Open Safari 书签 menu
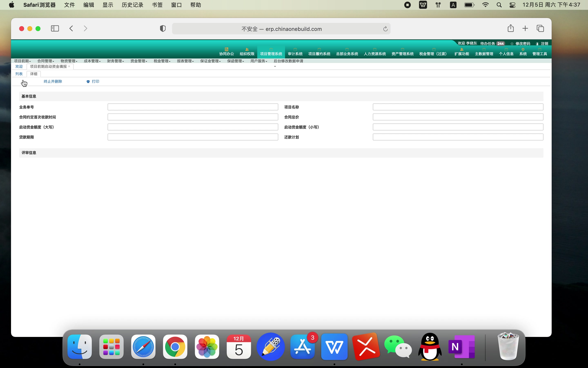The height and width of the screenshot is (368, 588). pyautogui.click(x=157, y=5)
